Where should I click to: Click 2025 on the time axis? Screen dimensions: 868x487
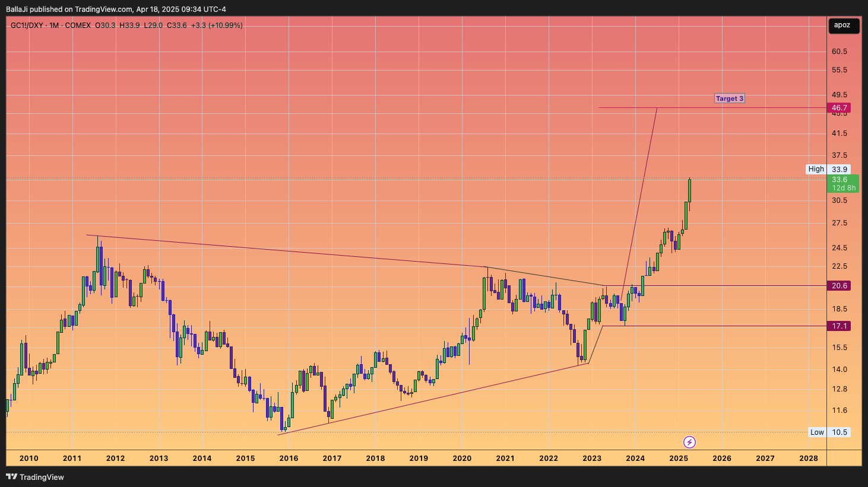tap(679, 459)
